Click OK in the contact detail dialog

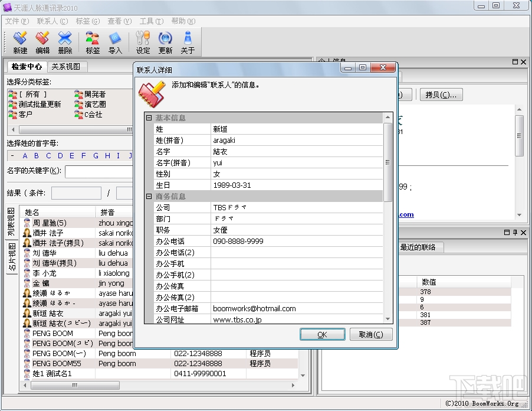[322, 335]
